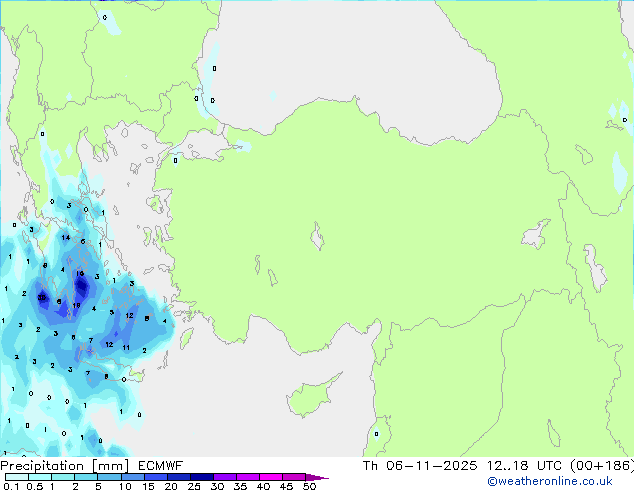634x490 pixels.
Task: Click the "[mm]" unit label
Action: [111, 466]
